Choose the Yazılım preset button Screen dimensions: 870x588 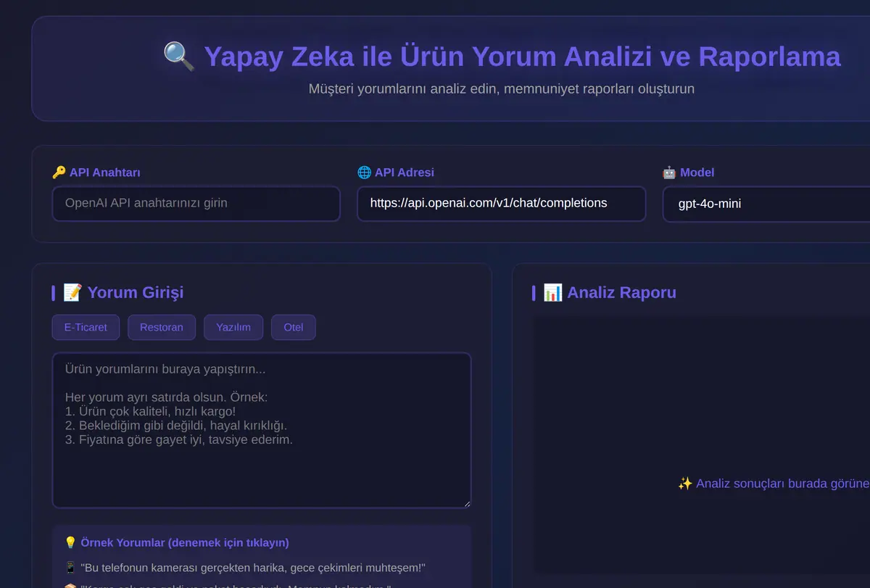pos(233,327)
